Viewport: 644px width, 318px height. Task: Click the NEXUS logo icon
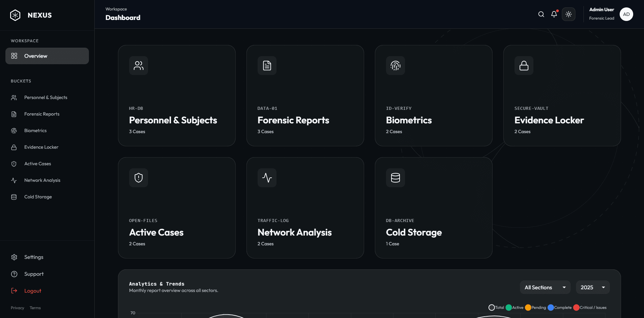click(x=15, y=15)
